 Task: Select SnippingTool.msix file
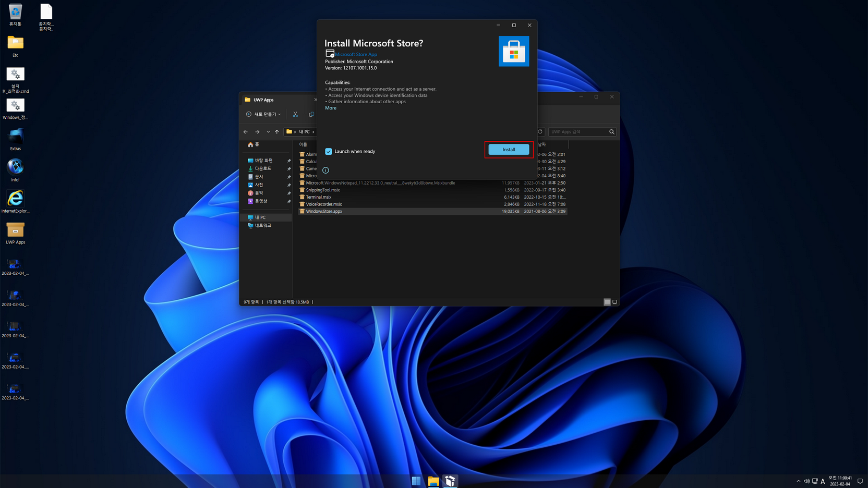(432, 190)
